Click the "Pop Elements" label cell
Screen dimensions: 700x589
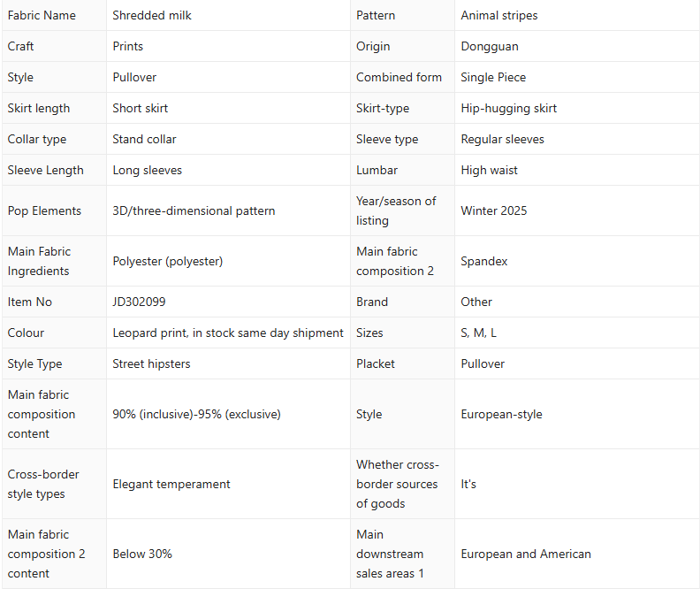(x=44, y=210)
